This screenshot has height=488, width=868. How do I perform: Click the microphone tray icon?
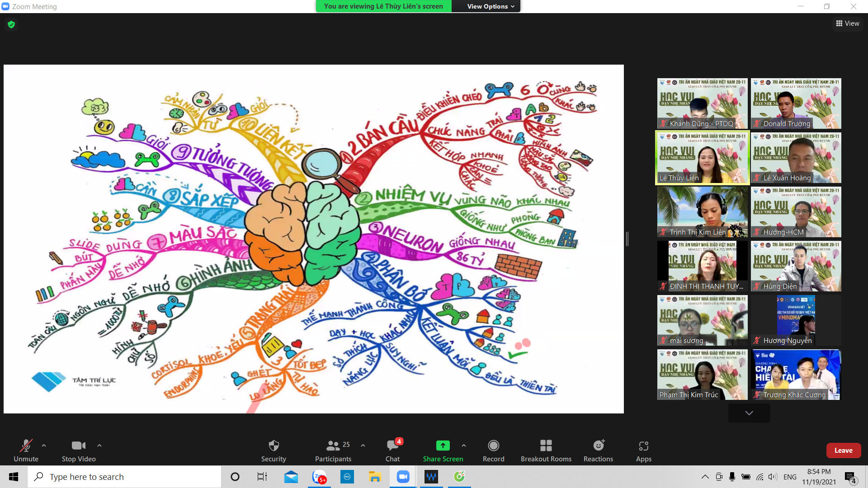pos(732,477)
